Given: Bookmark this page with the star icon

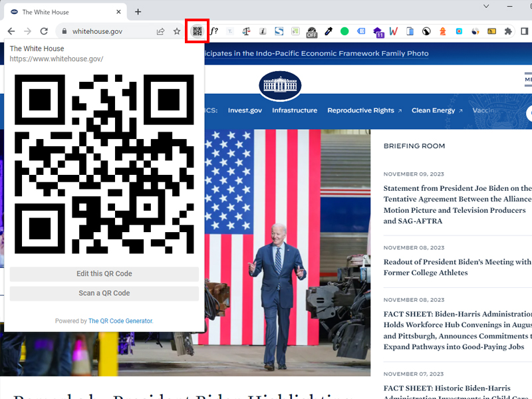Looking at the screenshot, I should coord(177,31).
